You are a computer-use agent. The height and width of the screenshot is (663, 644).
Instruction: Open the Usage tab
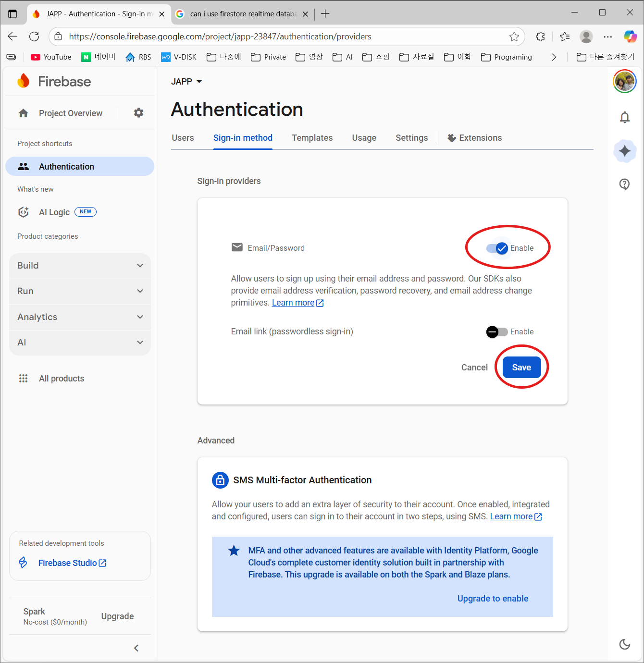pos(364,138)
